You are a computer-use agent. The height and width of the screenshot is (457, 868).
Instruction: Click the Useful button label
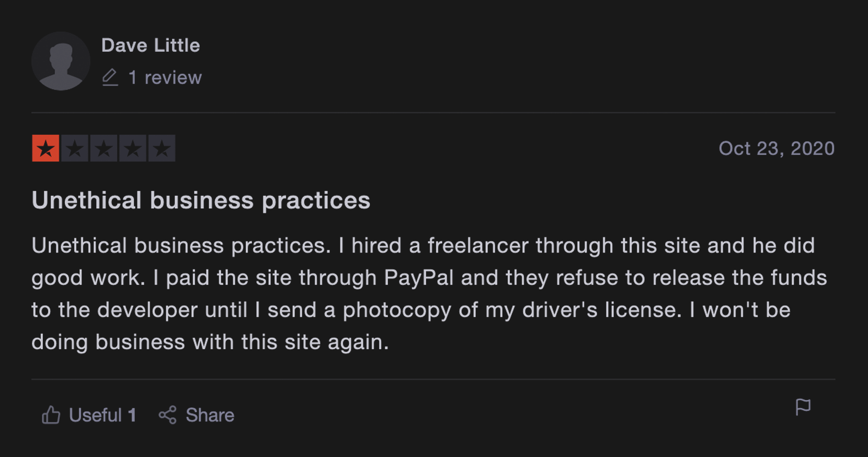pyautogui.click(x=95, y=415)
